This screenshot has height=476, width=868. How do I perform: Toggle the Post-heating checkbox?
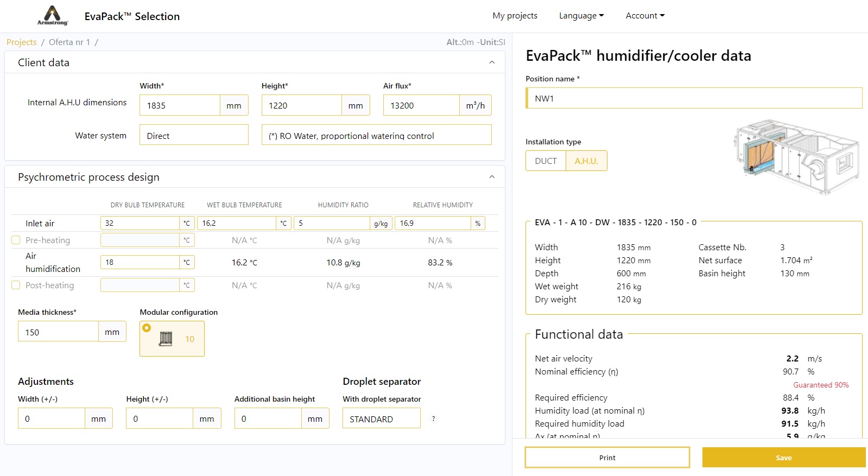16,285
